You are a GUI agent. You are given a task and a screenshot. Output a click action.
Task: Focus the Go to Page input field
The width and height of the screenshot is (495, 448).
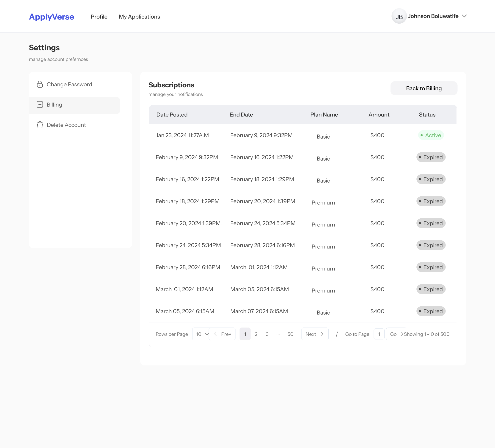click(379, 334)
